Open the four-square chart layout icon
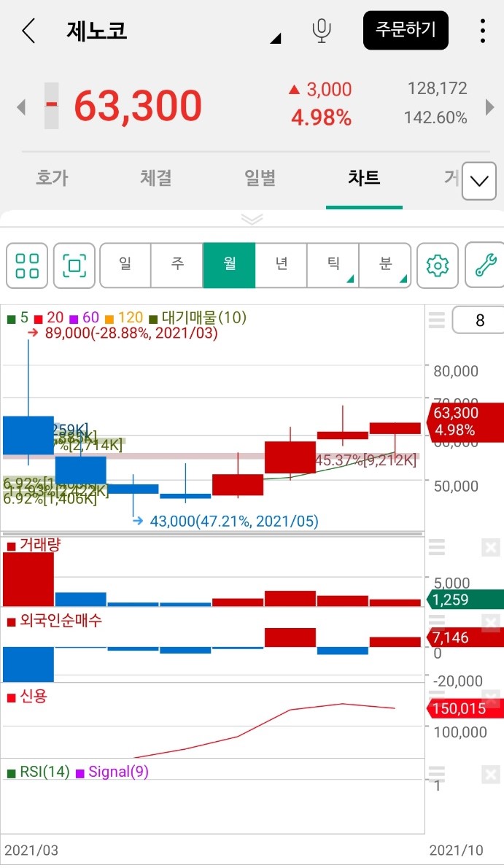The width and height of the screenshot is (504, 868). (x=27, y=266)
